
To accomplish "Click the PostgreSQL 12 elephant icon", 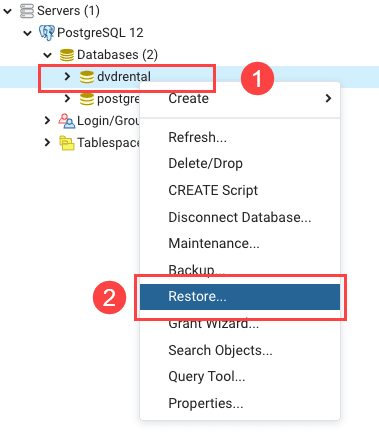I will click(47, 33).
